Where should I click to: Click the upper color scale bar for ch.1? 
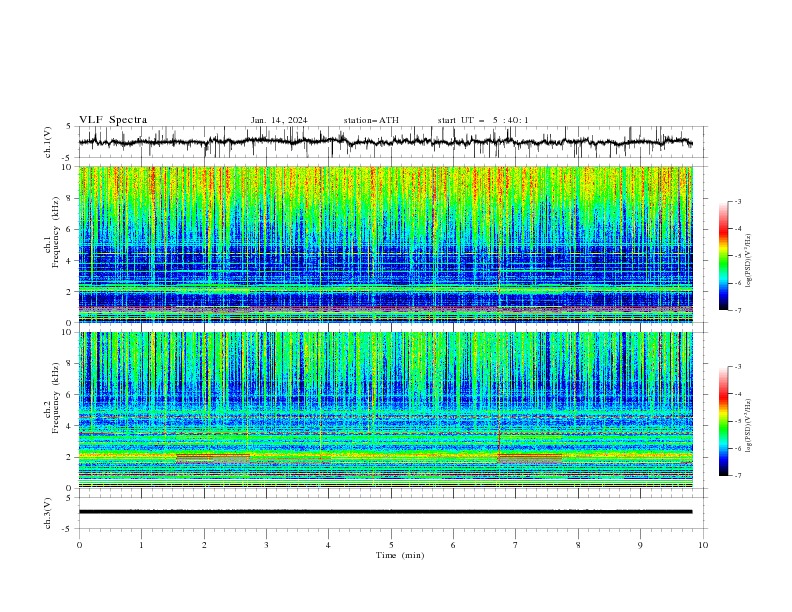coord(724,256)
